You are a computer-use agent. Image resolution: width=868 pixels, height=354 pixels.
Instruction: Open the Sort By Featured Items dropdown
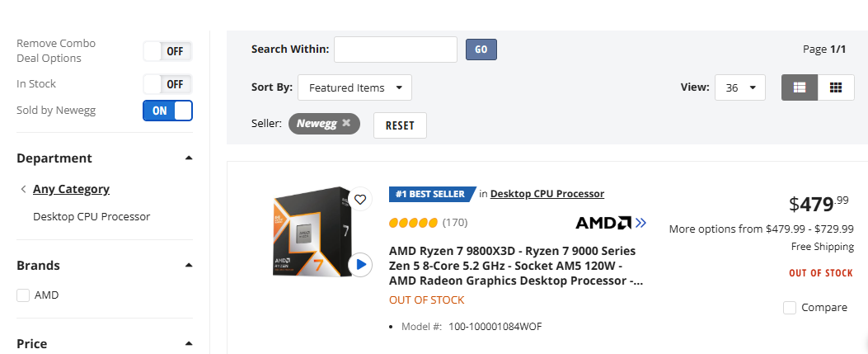[354, 87]
